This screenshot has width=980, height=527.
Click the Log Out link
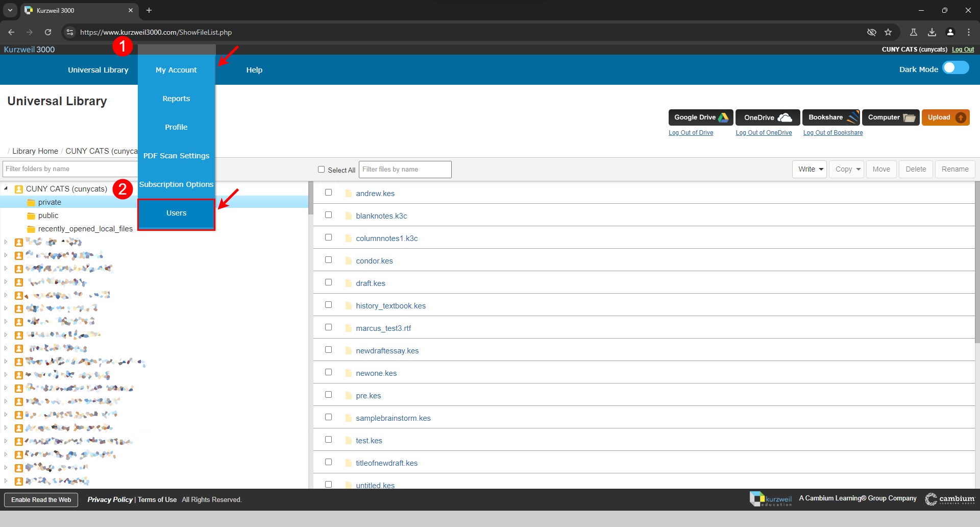pyautogui.click(x=963, y=50)
